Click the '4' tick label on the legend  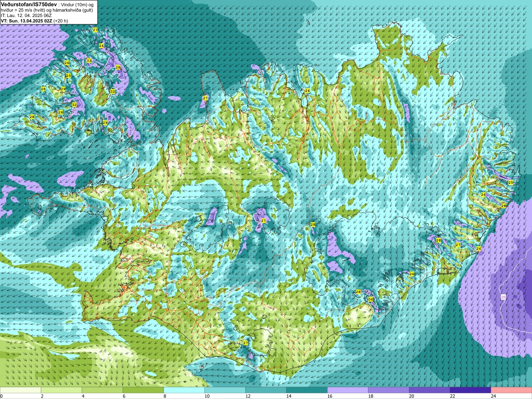(x=83, y=396)
